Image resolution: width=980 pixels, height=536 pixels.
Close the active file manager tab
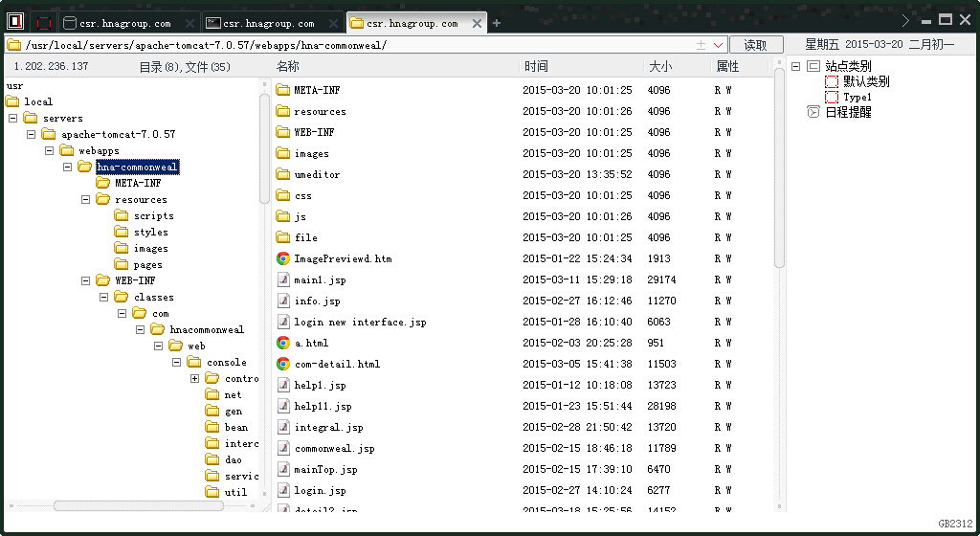pos(477,24)
